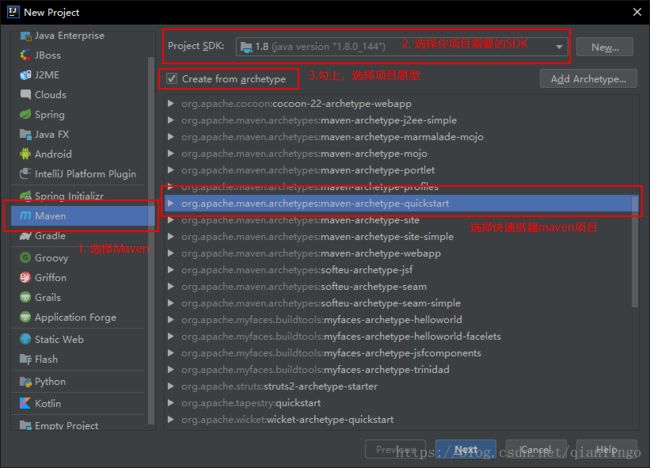Click the Kotlin icon
The image size is (650, 468).
[25, 403]
